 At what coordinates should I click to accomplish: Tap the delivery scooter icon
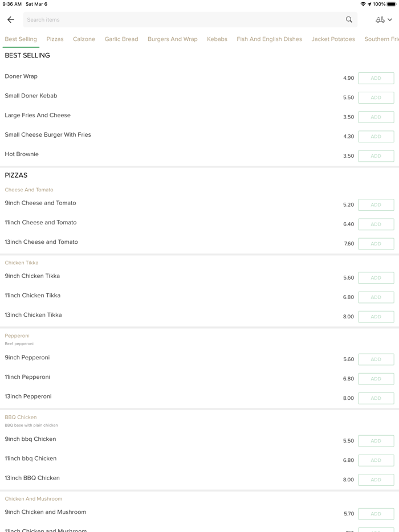click(380, 20)
